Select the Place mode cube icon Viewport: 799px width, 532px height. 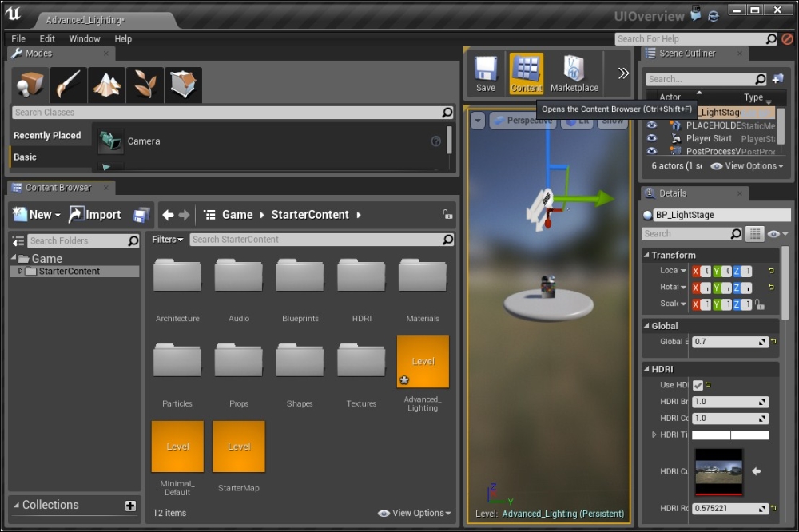click(30, 85)
